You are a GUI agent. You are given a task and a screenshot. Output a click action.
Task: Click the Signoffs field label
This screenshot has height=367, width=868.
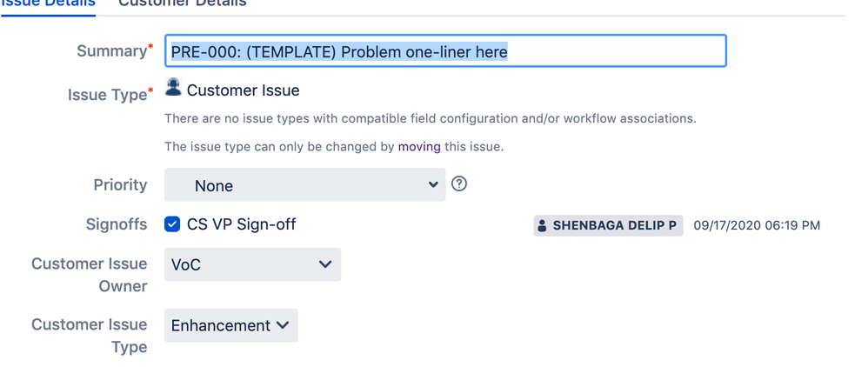point(117,224)
